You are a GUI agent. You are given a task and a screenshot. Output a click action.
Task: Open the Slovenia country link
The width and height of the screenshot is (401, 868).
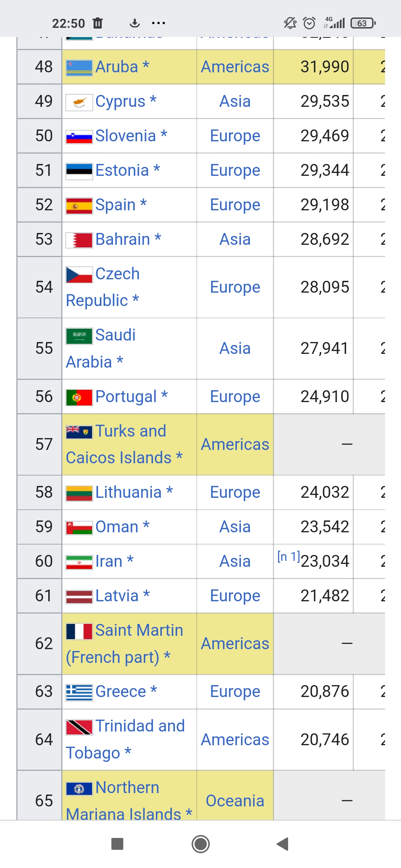click(x=125, y=136)
